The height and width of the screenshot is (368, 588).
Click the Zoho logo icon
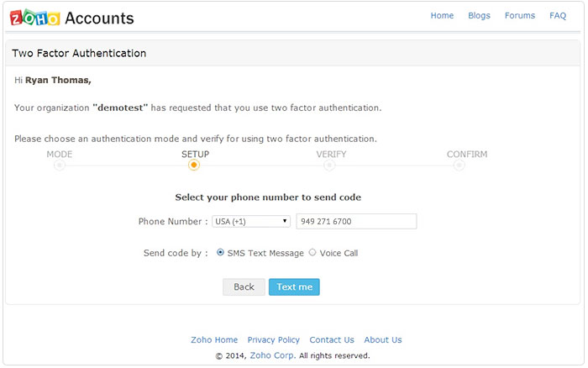coord(34,18)
